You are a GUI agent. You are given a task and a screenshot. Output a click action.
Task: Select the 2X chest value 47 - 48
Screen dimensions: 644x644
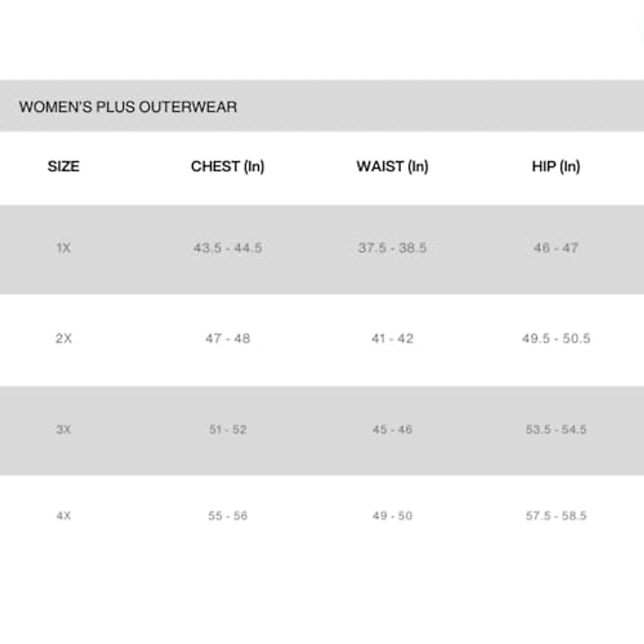click(228, 339)
